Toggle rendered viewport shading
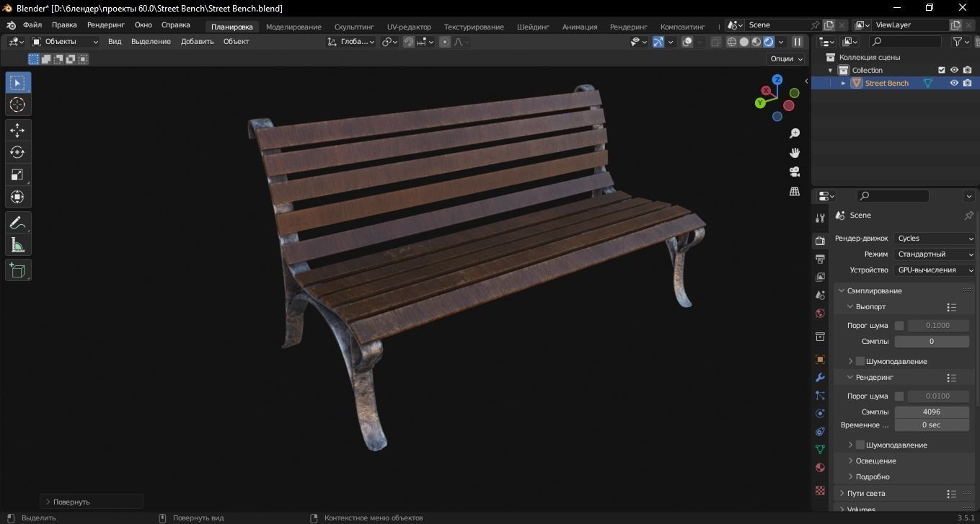This screenshot has width=980, height=524. click(769, 42)
